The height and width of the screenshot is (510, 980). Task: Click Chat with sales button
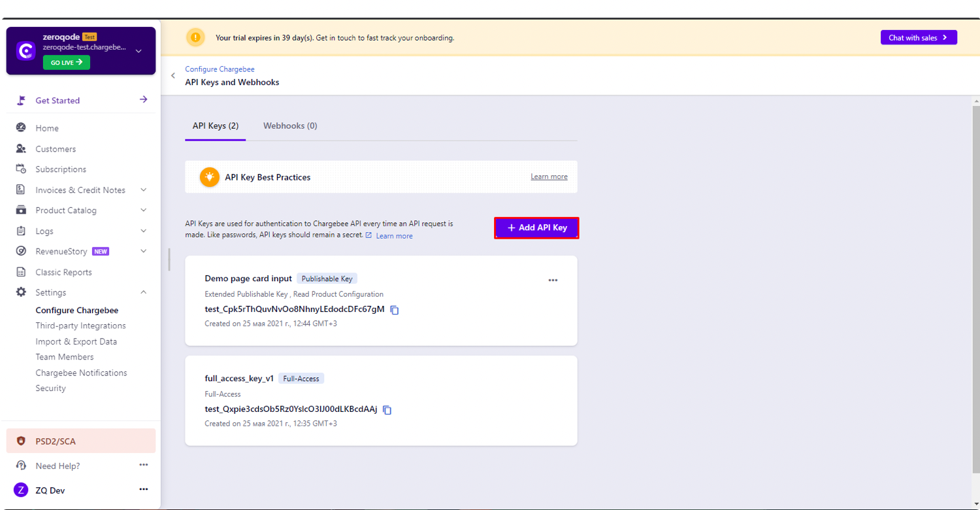919,38
